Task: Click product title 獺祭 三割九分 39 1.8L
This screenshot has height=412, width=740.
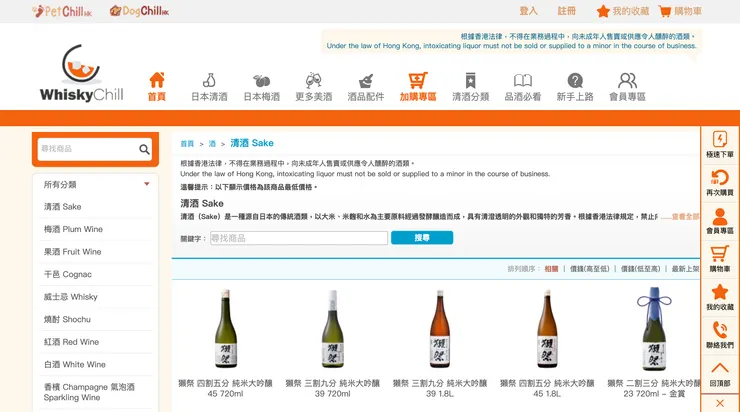Action: coord(440,388)
